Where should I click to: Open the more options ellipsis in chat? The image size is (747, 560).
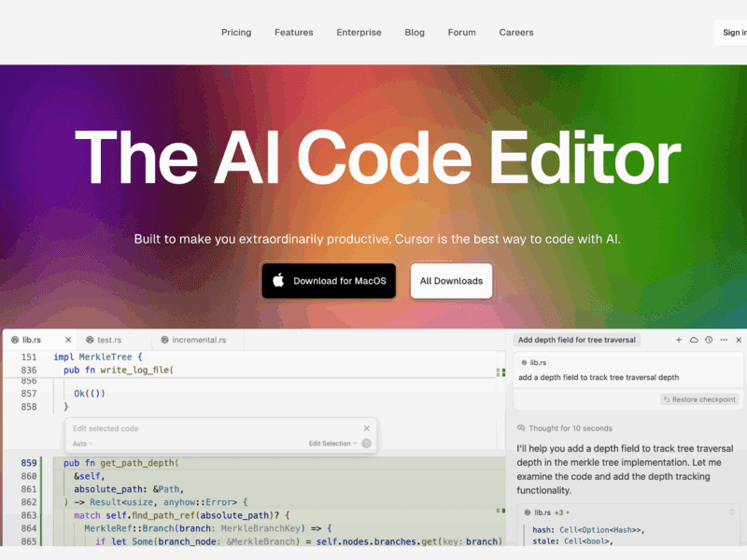point(724,340)
